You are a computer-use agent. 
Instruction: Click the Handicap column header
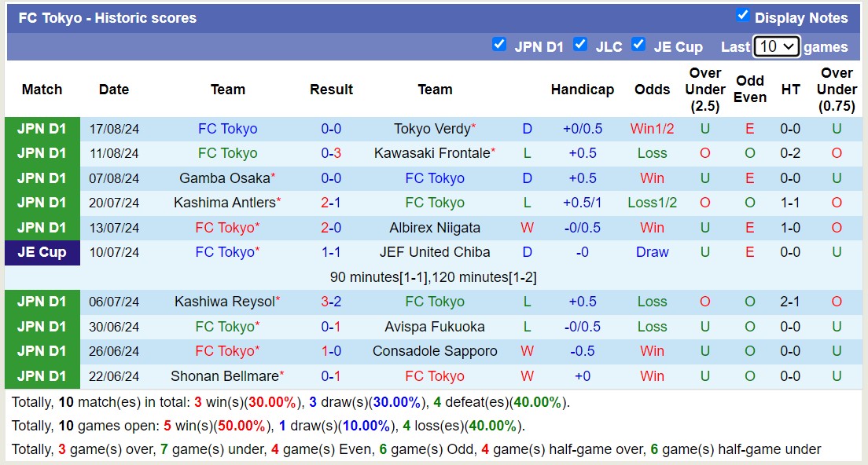click(x=582, y=90)
